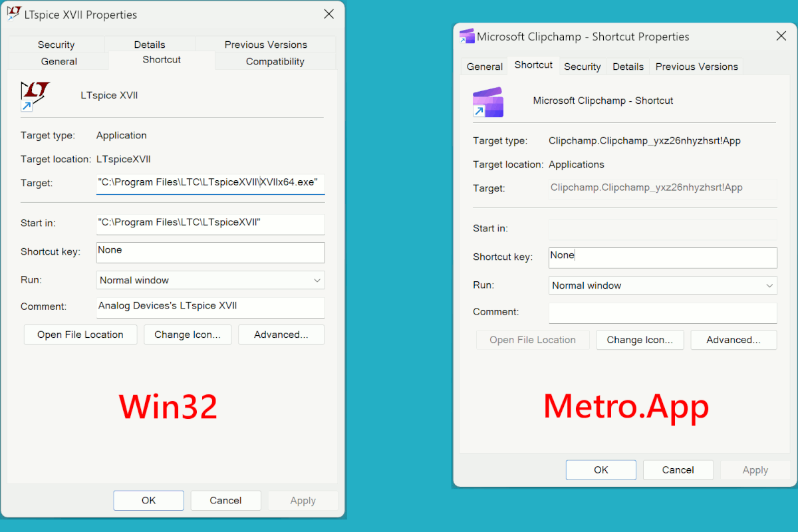Click the Microsoft Clipchamp shortcut icon in the Shortcut tab

pos(487,102)
